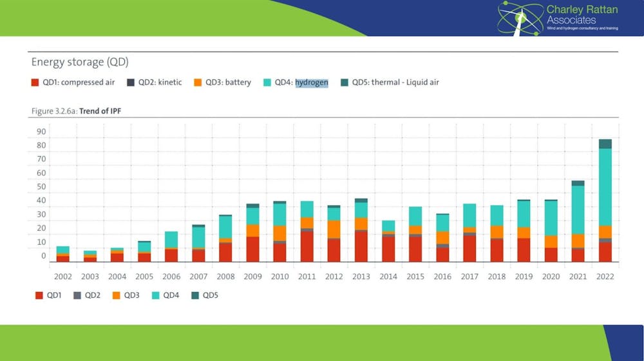Click the QD1 compressed air red swatch
This screenshot has height=361, width=644.
click(35, 83)
